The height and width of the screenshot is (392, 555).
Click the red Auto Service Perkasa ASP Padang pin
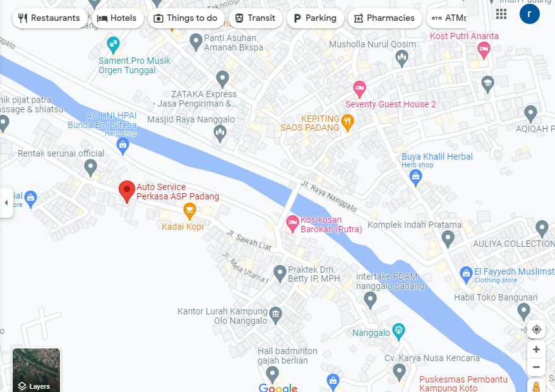click(x=127, y=192)
